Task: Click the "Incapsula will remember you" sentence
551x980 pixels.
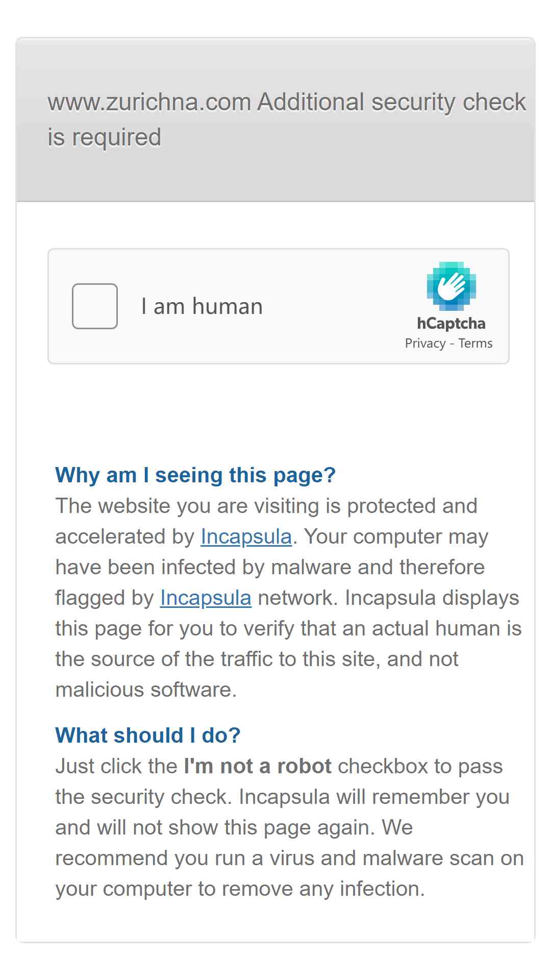Action: [x=374, y=797]
